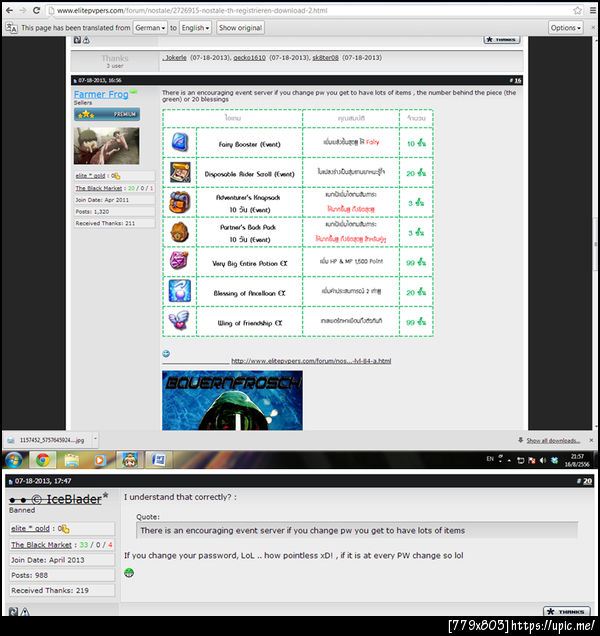600x636 pixels.
Task: Click the Thanks button under IceBlader's post
Action: point(567,611)
